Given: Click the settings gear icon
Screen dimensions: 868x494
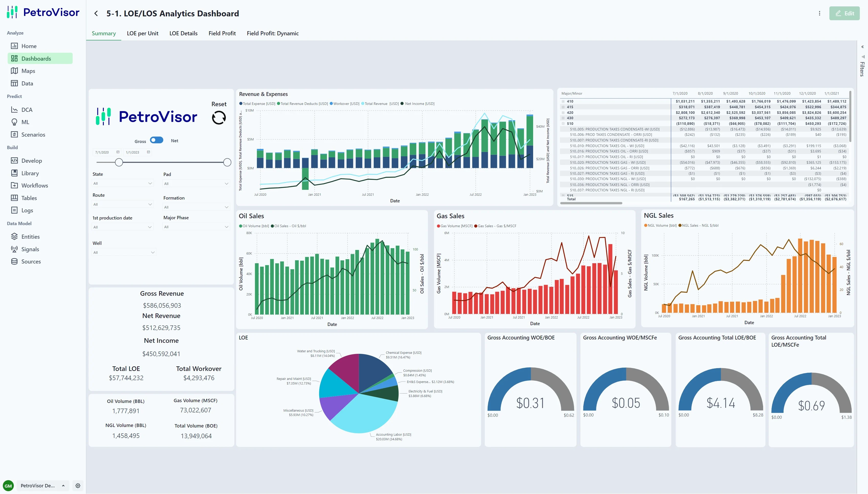Looking at the screenshot, I should tap(78, 486).
